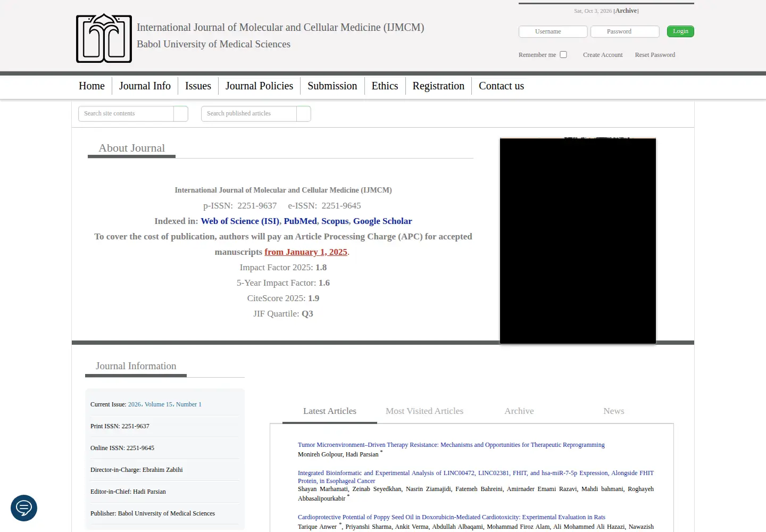Open the Poppy Seed Oil Cardiotoxicity article
Viewport: 766px width, 532px height.
[452, 517]
